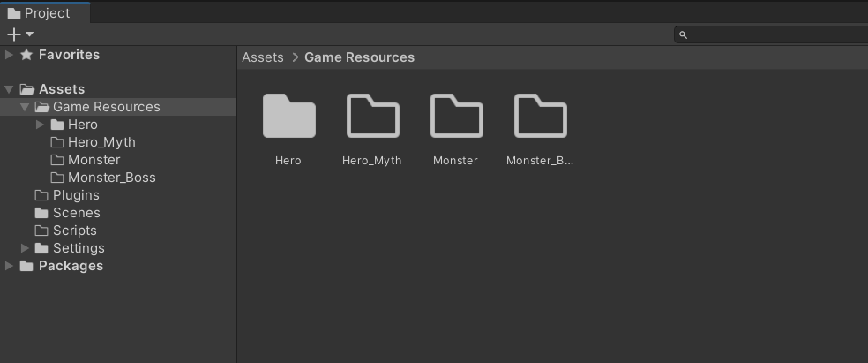
Task: Focus the Project search field
Action: (x=771, y=35)
